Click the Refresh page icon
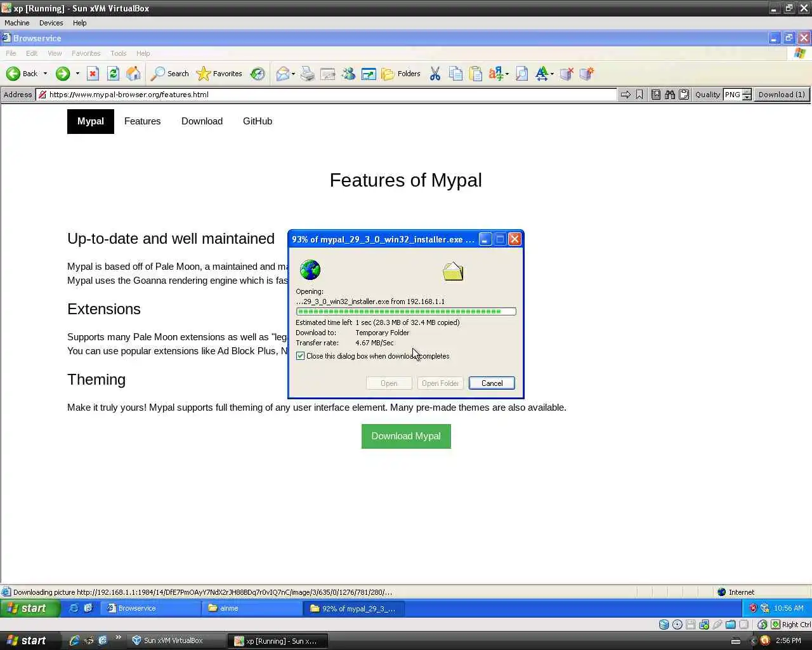The width and height of the screenshot is (812, 650). point(113,74)
